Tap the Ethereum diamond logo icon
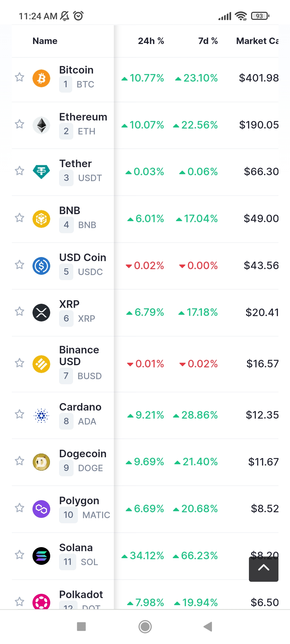 tap(41, 125)
